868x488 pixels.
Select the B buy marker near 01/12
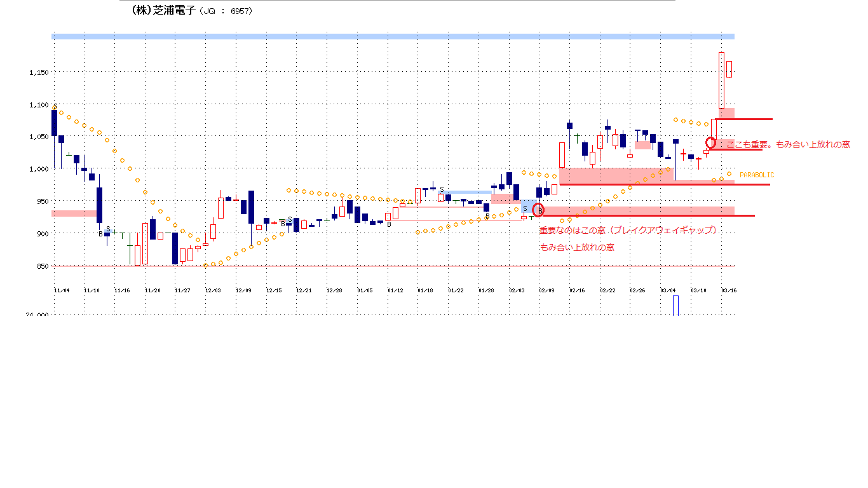389,224
